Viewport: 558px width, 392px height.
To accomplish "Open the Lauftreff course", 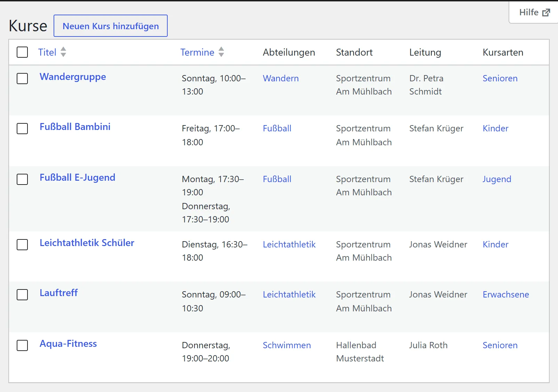I will [58, 293].
